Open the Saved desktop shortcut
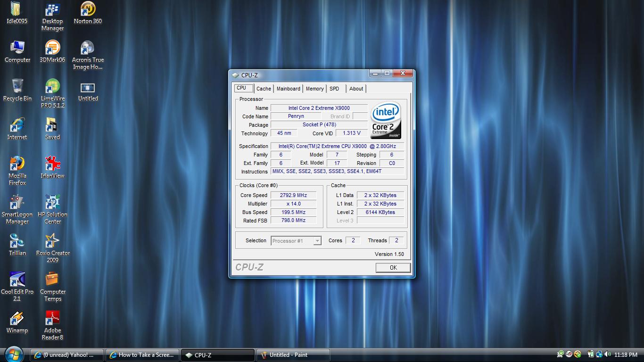The image size is (644, 362). point(52,129)
